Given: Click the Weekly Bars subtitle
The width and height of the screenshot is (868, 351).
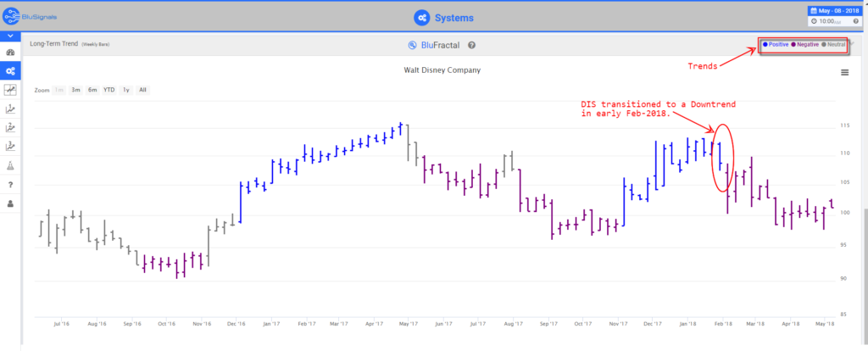Looking at the screenshot, I should pyautogui.click(x=95, y=44).
